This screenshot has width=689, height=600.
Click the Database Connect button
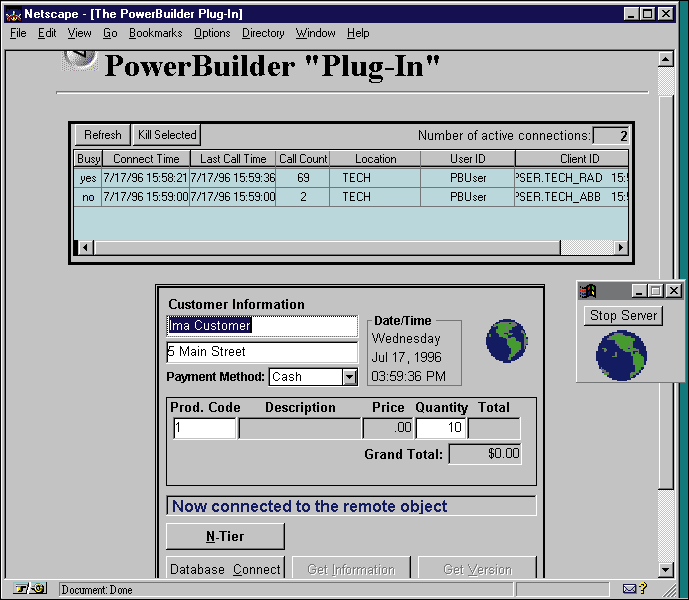225,568
